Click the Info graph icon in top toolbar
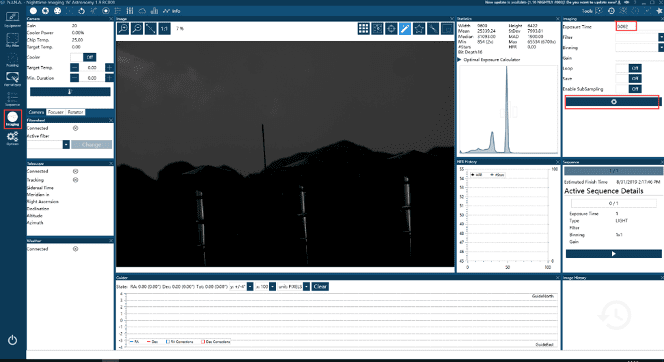664x362 pixels. (x=172, y=11)
